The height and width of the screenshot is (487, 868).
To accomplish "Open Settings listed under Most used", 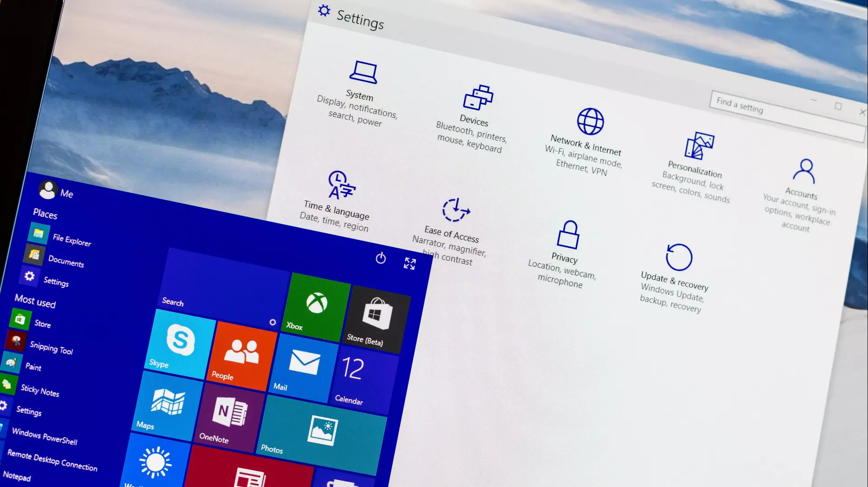I will coord(21,408).
